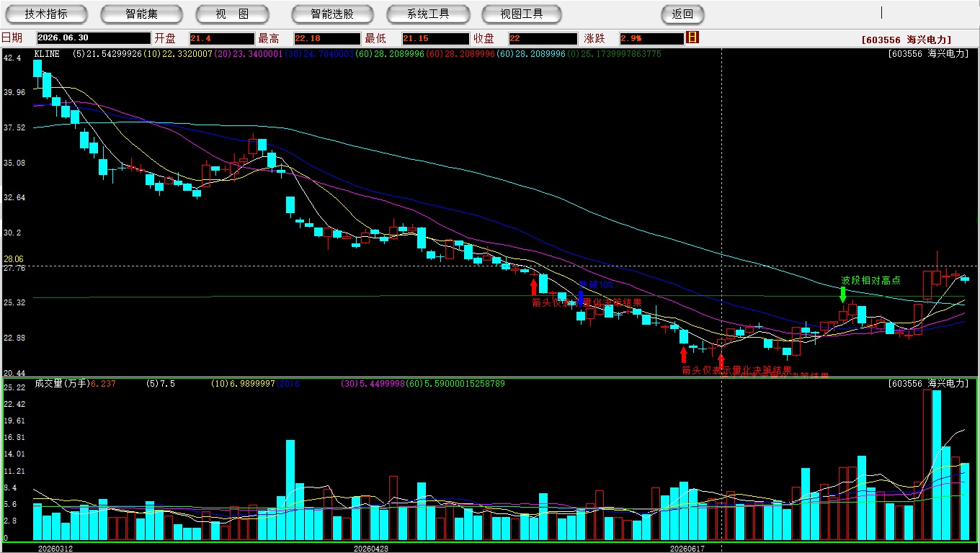Click the 42.4 price axis label
The image size is (980, 553).
pos(12,58)
